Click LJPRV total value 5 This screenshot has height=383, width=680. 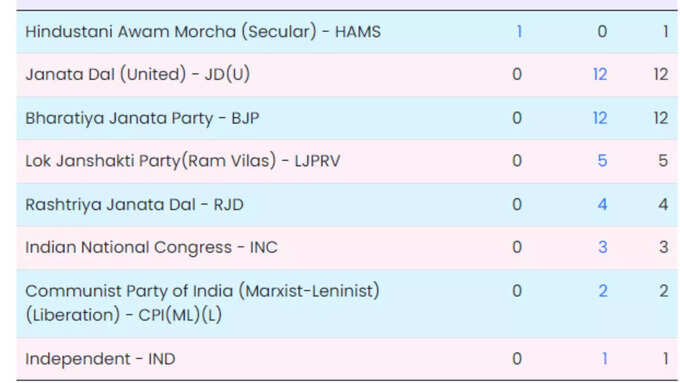[x=663, y=161]
